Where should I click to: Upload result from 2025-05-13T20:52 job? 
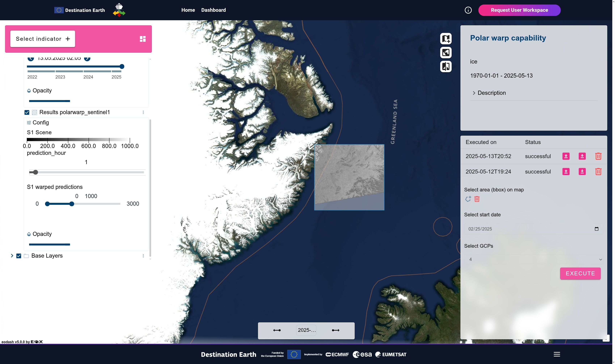click(566, 156)
